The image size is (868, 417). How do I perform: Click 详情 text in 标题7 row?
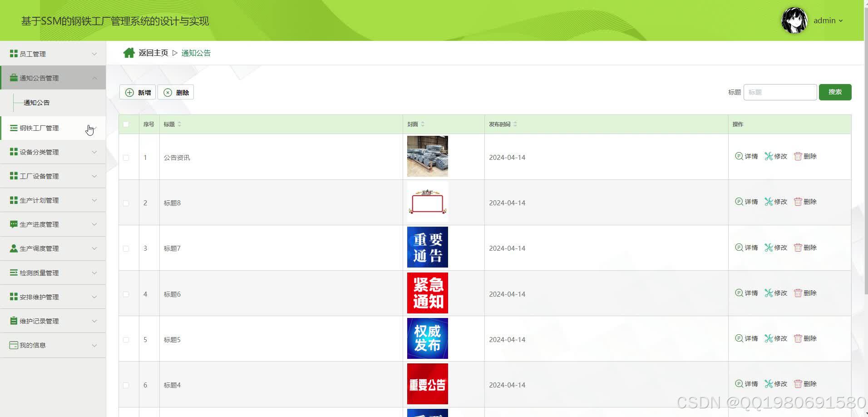(751, 248)
